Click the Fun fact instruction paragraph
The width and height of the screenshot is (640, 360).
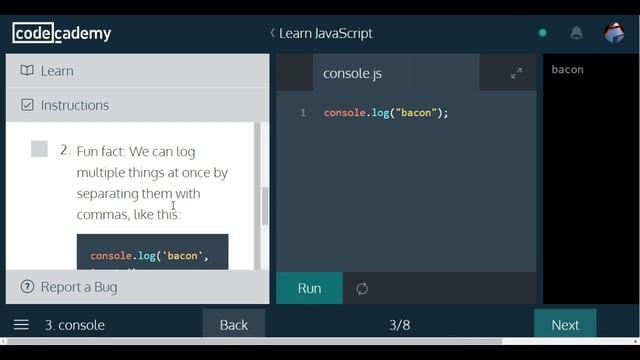coord(152,183)
